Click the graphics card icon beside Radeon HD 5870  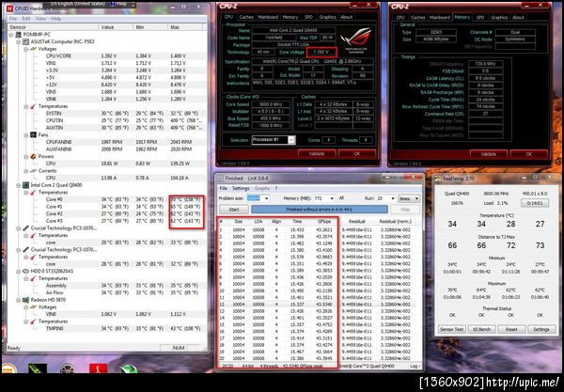[26, 300]
